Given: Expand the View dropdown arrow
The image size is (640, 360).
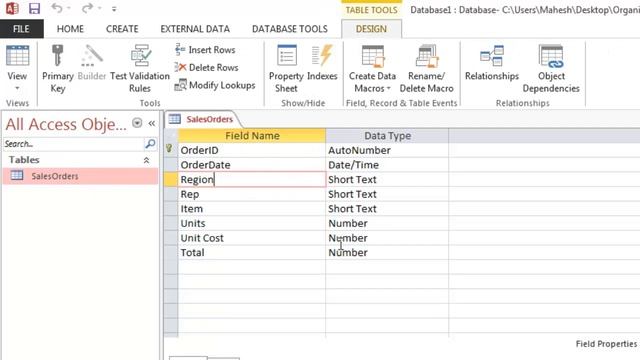Looking at the screenshot, I should [x=17, y=88].
